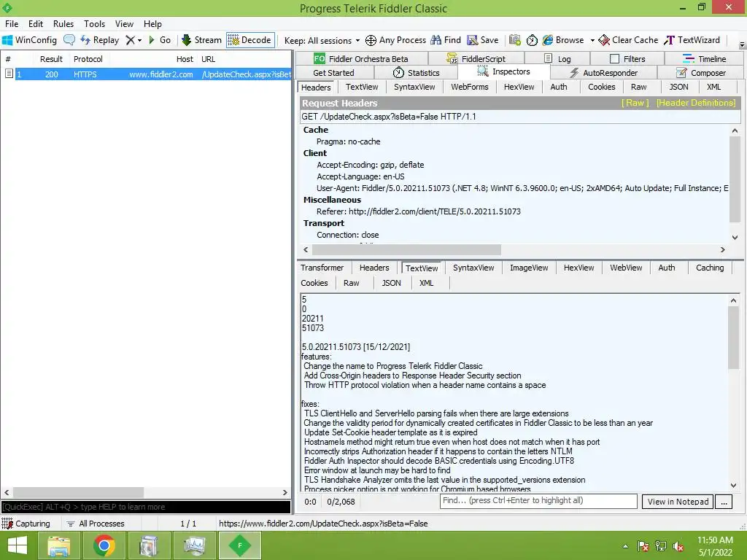Viewport: 747px width, 560px height.
Task: Open the Help menu
Action: pos(153,24)
